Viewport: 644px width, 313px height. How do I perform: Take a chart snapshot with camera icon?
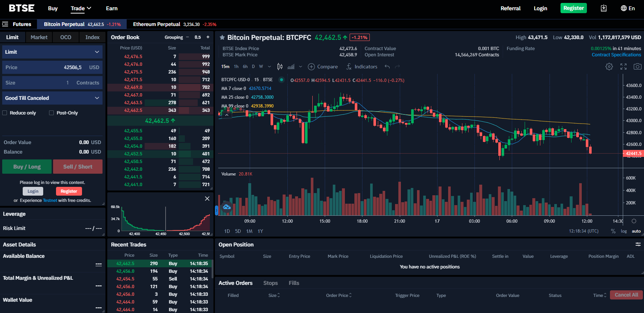pos(637,67)
